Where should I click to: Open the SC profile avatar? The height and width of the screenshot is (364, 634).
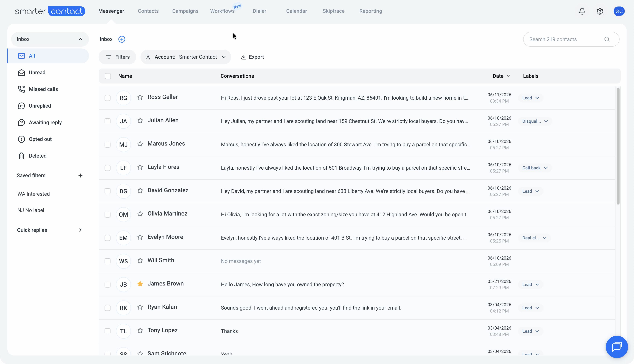619,11
